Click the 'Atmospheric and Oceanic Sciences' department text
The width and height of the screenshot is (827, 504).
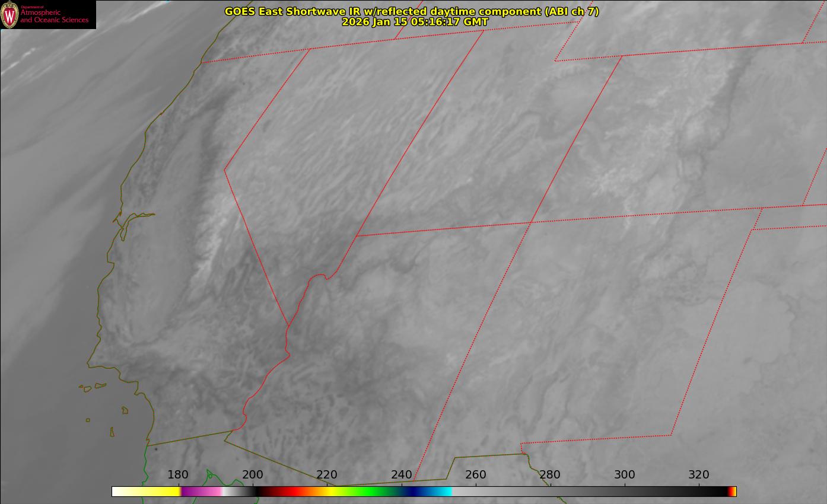54,15
